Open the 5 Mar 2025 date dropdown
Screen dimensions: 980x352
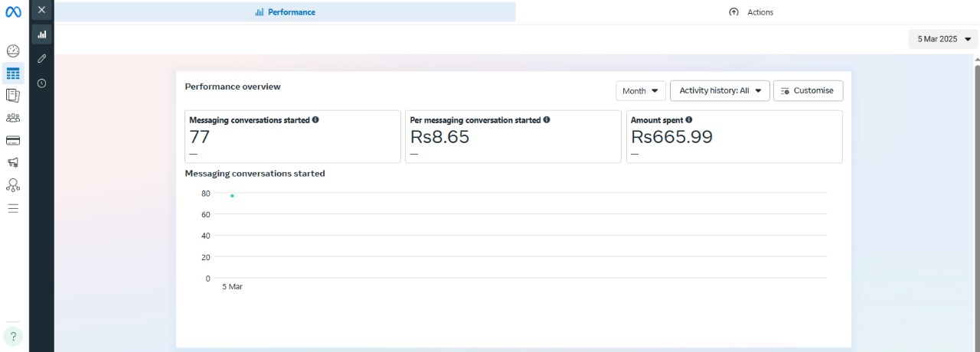coord(942,39)
